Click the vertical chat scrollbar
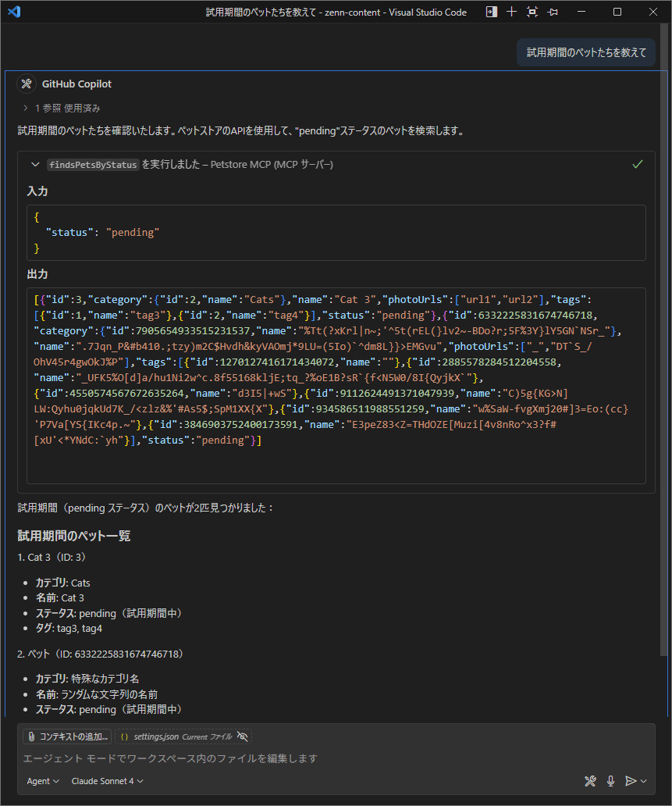 pyautogui.click(x=664, y=339)
